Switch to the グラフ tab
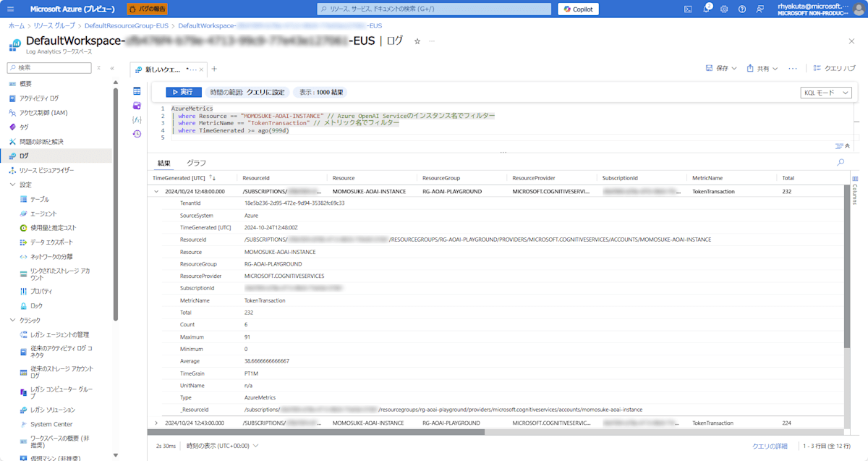This screenshot has height=461, width=868. [196, 163]
